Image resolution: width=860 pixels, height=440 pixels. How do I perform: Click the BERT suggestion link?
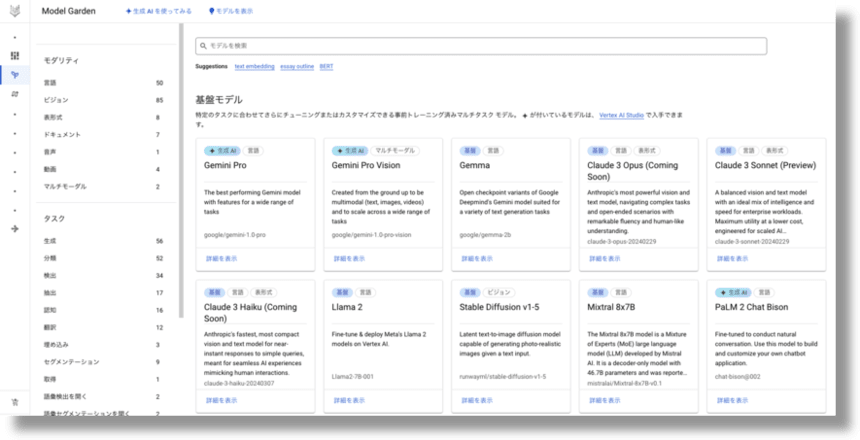[x=326, y=66]
